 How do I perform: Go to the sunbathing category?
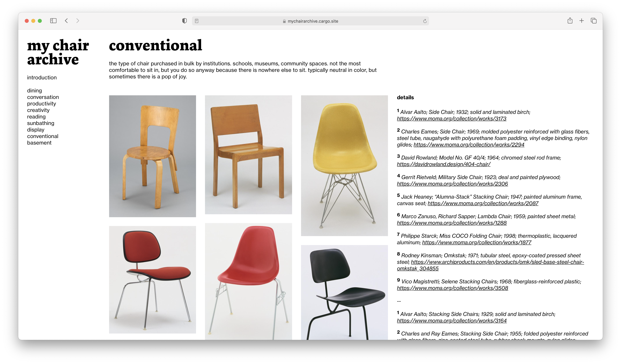(41, 123)
